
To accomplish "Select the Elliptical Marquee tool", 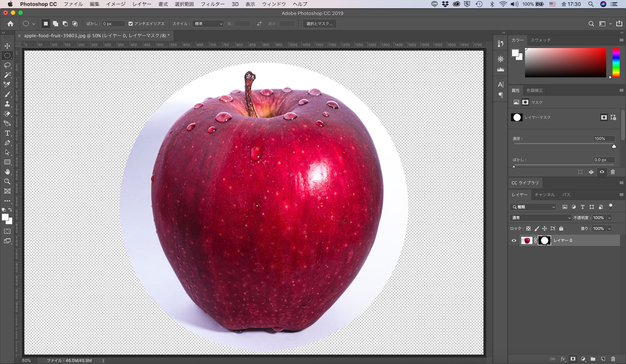I will [x=7, y=56].
